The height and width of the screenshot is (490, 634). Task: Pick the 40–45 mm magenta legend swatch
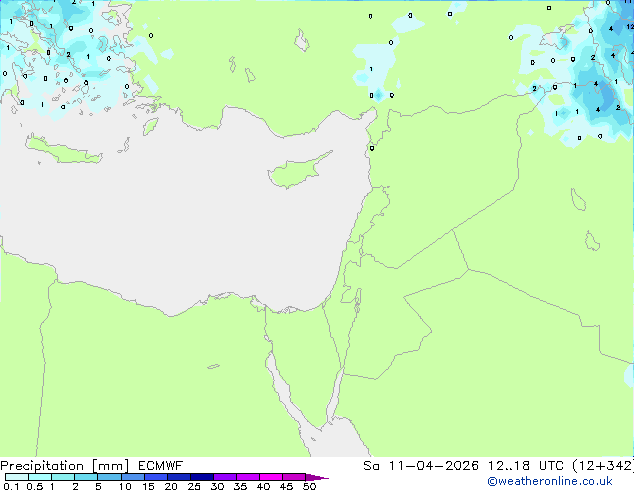271,477
